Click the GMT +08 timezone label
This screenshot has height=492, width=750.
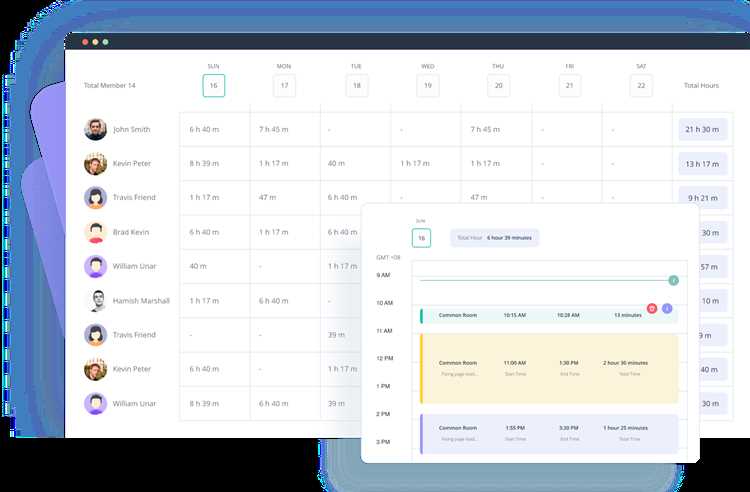pyautogui.click(x=388, y=258)
